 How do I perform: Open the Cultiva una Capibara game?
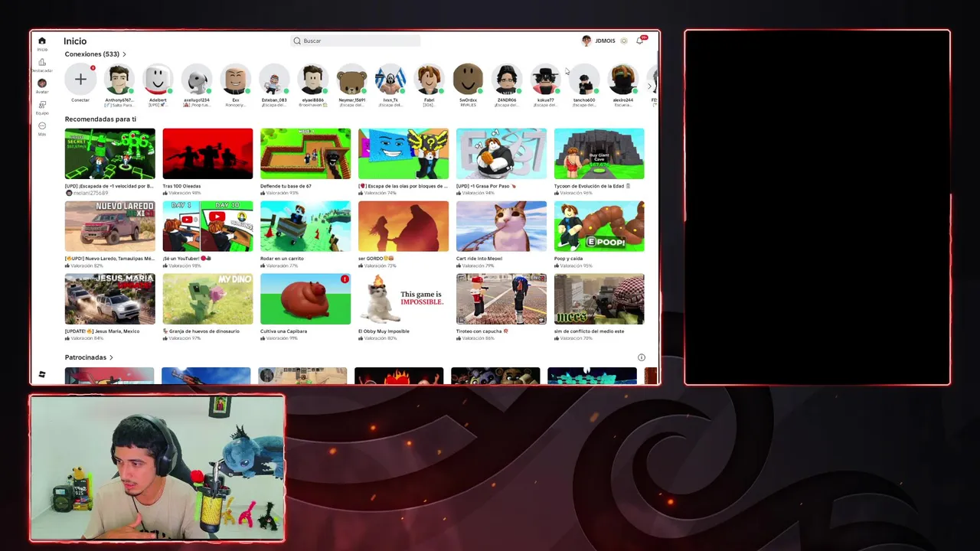click(305, 299)
